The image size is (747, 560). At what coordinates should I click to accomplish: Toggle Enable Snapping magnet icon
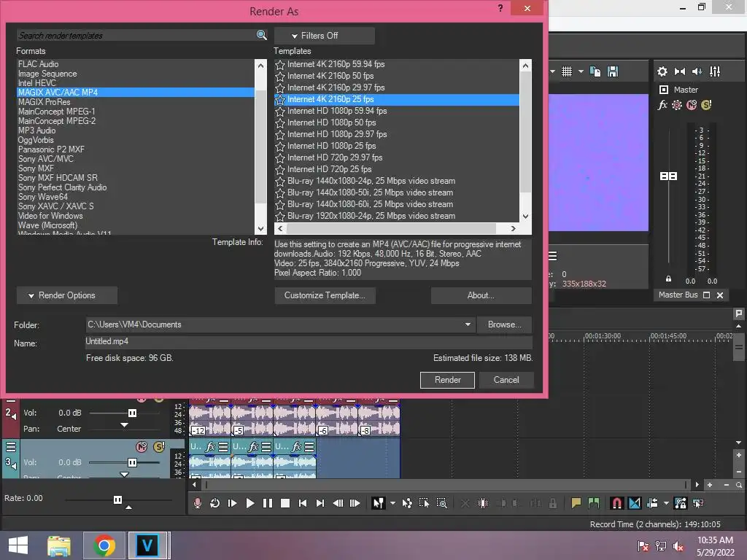pyautogui.click(x=617, y=503)
